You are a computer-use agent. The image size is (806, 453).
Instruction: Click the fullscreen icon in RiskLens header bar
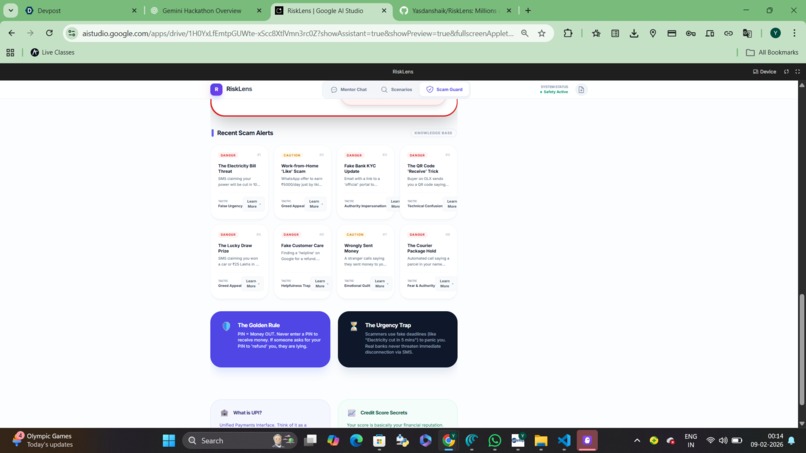coord(797,71)
